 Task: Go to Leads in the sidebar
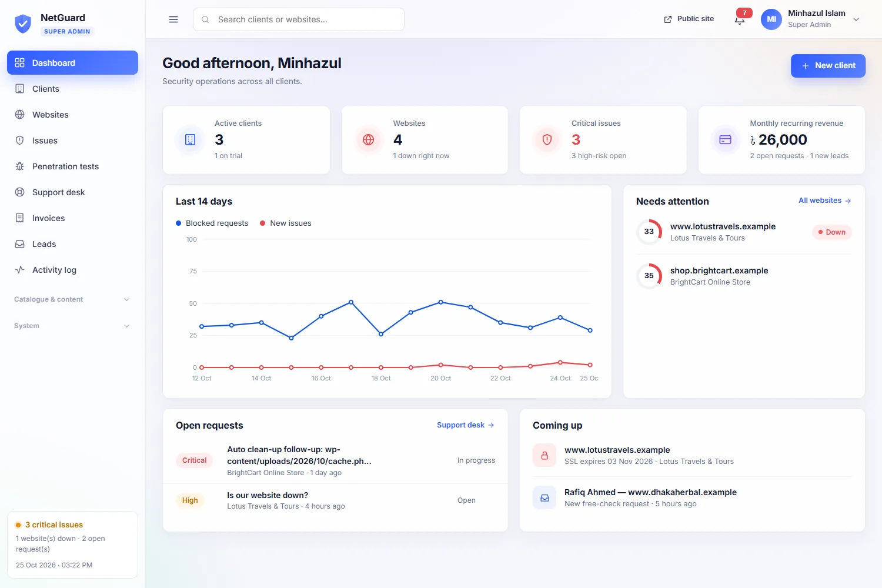pyautogui.click(x=72, y=244)
